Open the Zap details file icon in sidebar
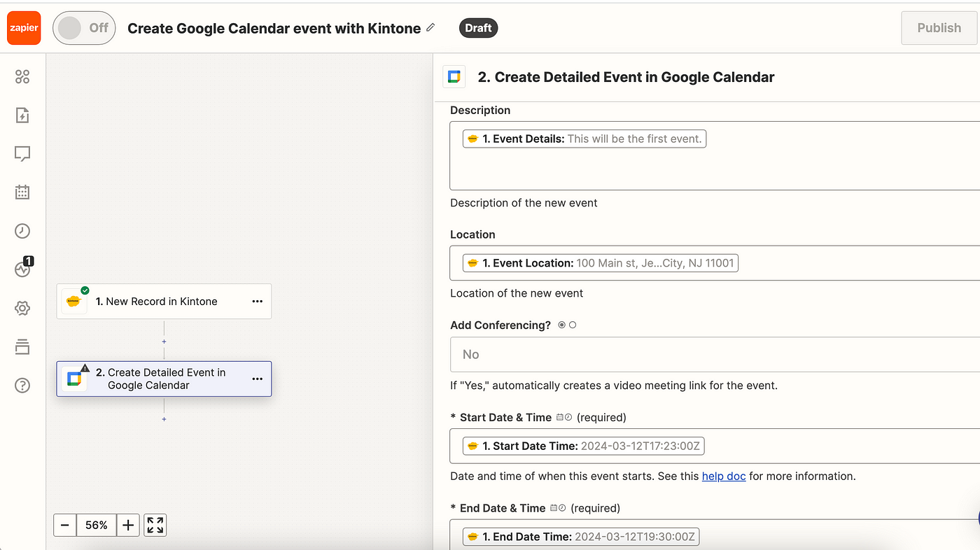This screenshot has width=980, height=550. (22, 115)
